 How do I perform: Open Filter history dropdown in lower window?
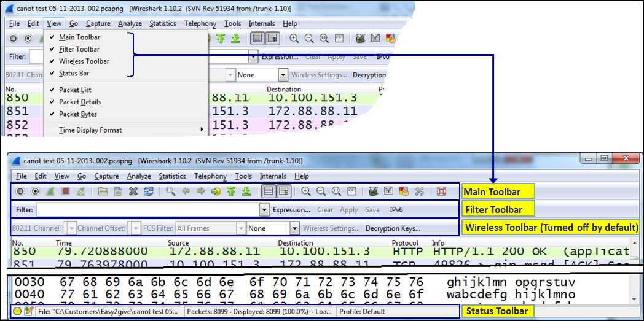point(265,210)
